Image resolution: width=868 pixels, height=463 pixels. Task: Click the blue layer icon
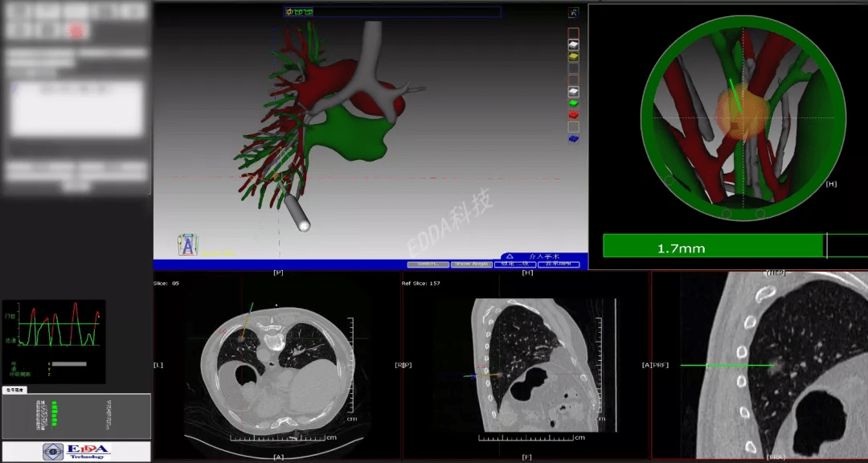pyautogui.click(x=573, y=139)
